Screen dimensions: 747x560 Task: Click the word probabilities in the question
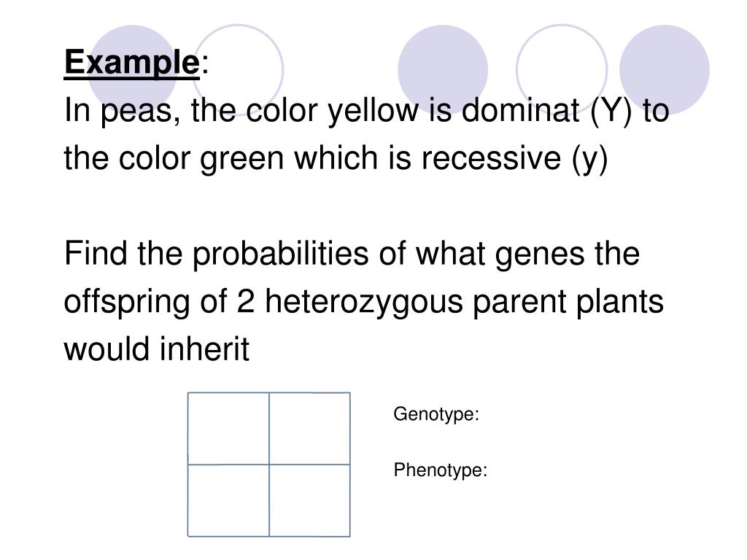point(281,254)
